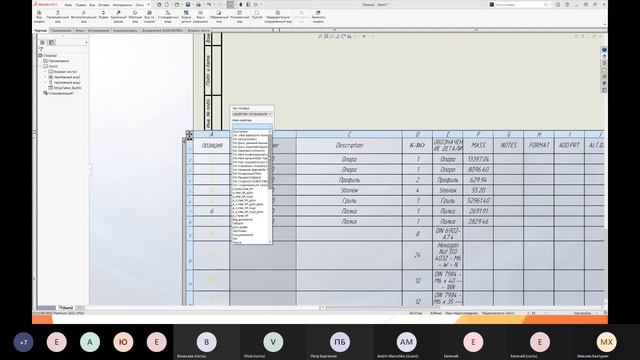This screenshot has height=360, width=640.
Task: Switch to the Анализировать tab
Action: 125,30
